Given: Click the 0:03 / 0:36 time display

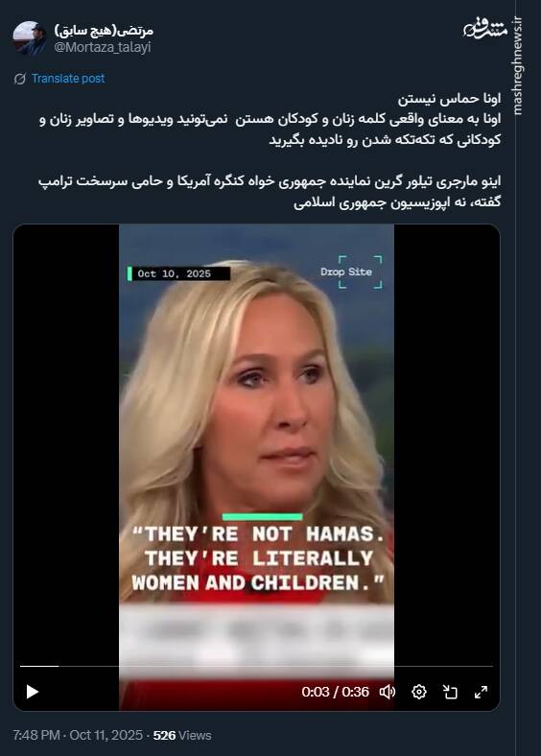Looking at the screenshot, I should click(x=335, y=692).
